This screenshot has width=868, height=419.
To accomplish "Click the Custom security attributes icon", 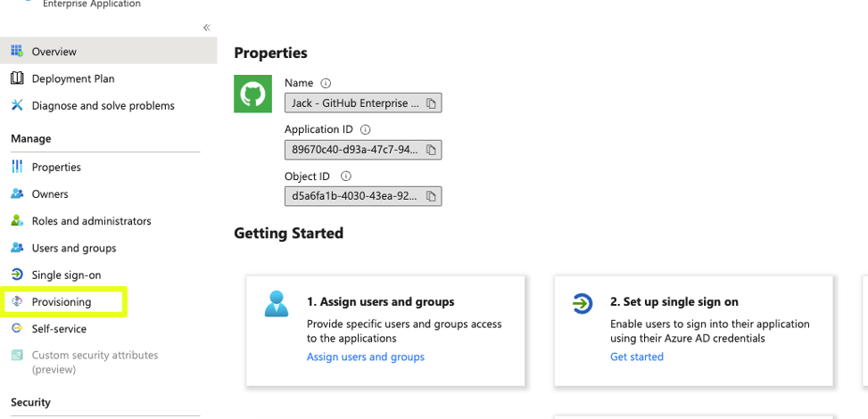I will click(17, 355).
